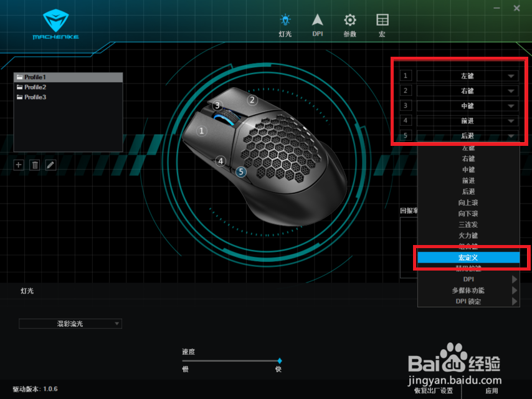Screen dimensions: 532x399
Task: Open button 2 右键 dropdown
Action: pos(468,90)
